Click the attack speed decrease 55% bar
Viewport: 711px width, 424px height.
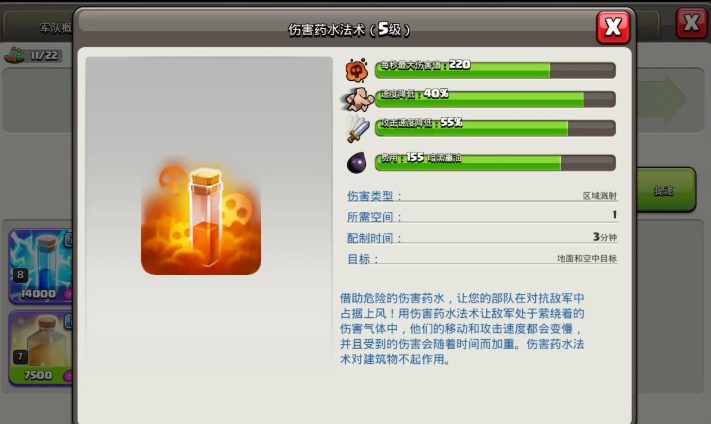coord(495,128)
